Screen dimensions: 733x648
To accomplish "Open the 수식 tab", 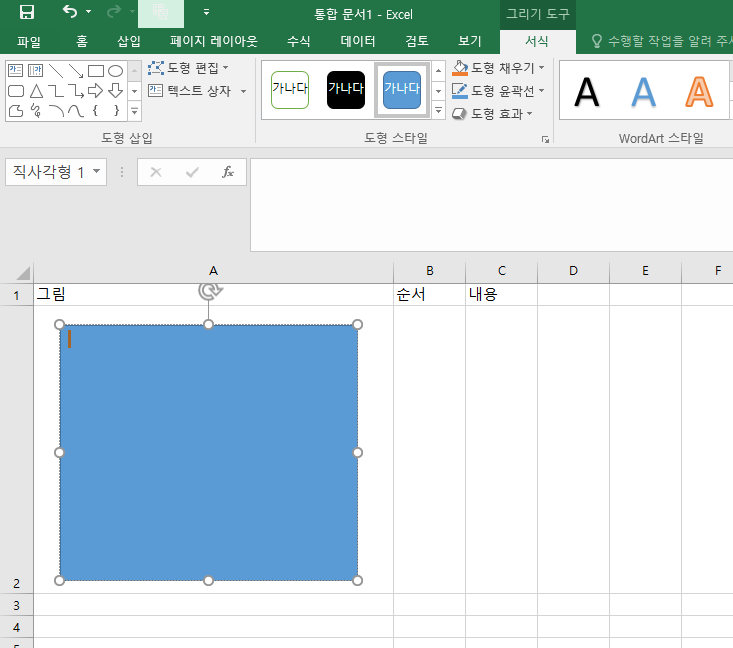I will pyautogui.click(x=299, y=42).
